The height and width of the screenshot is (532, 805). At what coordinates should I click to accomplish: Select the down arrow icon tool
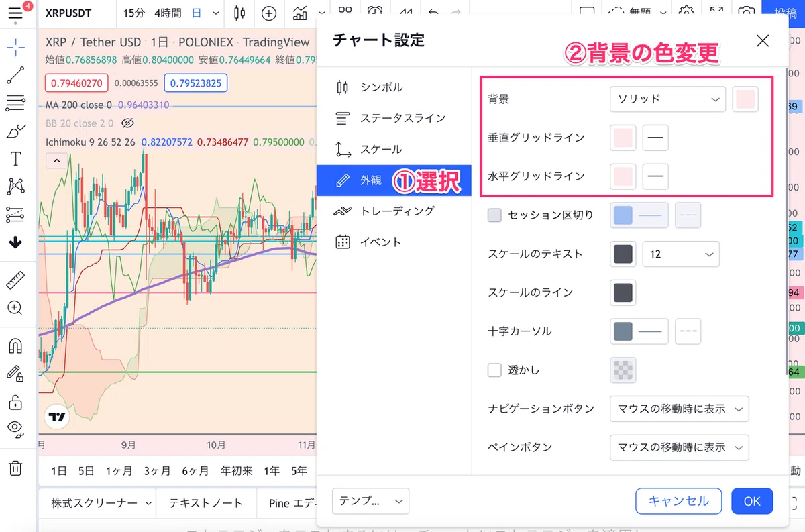point(15,242)
